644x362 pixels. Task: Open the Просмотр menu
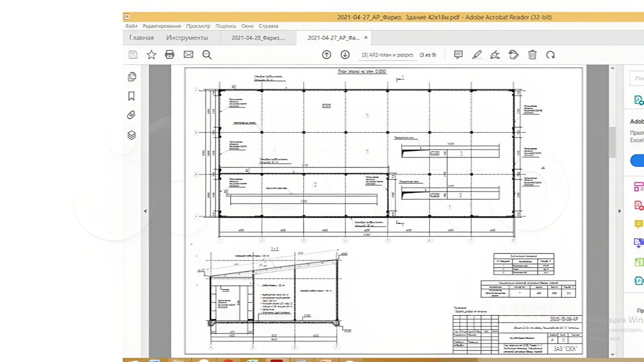pyautogui.click(x=198, y=26)
